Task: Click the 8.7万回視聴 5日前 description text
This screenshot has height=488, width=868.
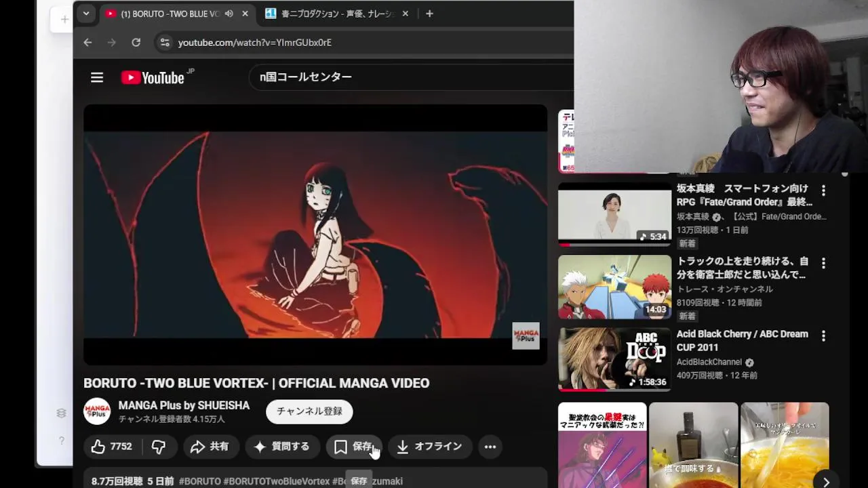Action: (x=133, y=481)
